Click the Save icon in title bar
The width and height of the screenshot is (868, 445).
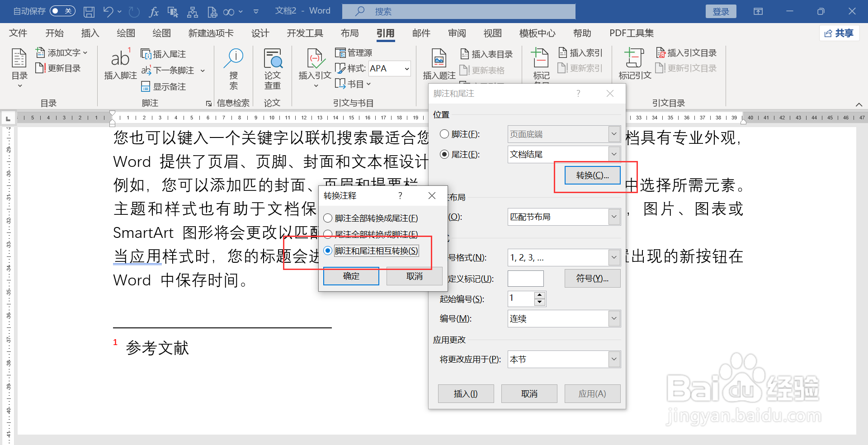tap(89, 11)
